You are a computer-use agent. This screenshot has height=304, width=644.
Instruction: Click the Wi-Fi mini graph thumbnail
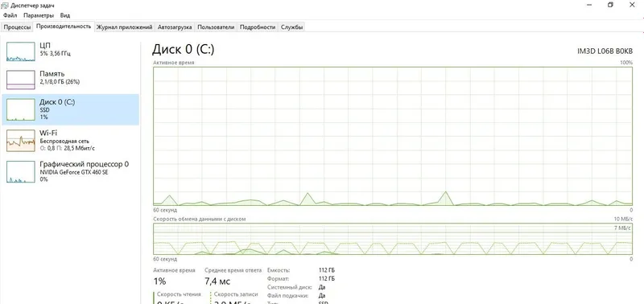pos(21,141)
